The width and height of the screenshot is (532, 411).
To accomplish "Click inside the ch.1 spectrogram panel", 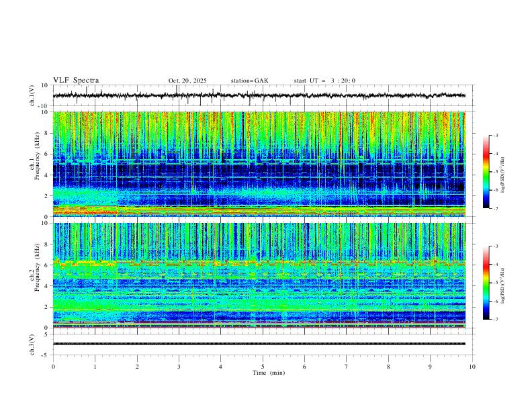I will point(259,164).
